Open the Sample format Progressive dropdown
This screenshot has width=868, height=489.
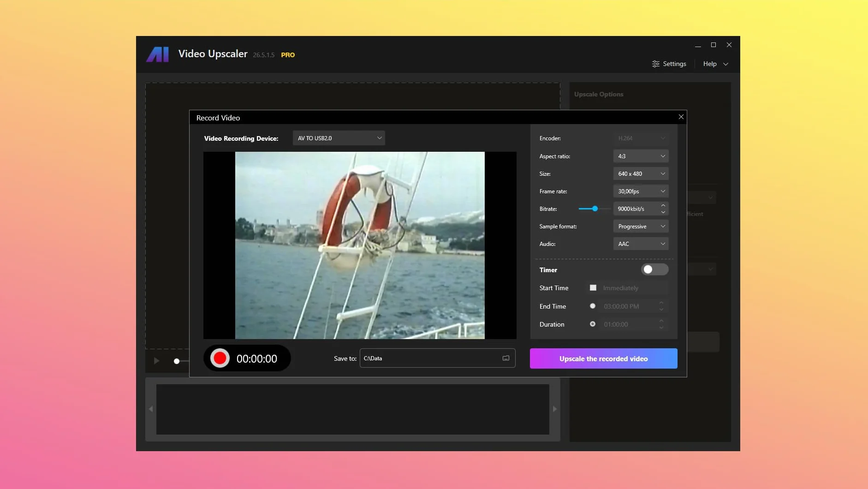tap(641, 226)
